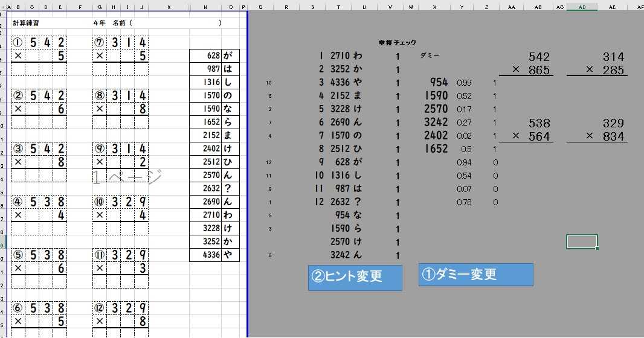The image size is (644, 338).
Task: Select 3252 in row 2 of the check list
Action: tap(340, 69)
